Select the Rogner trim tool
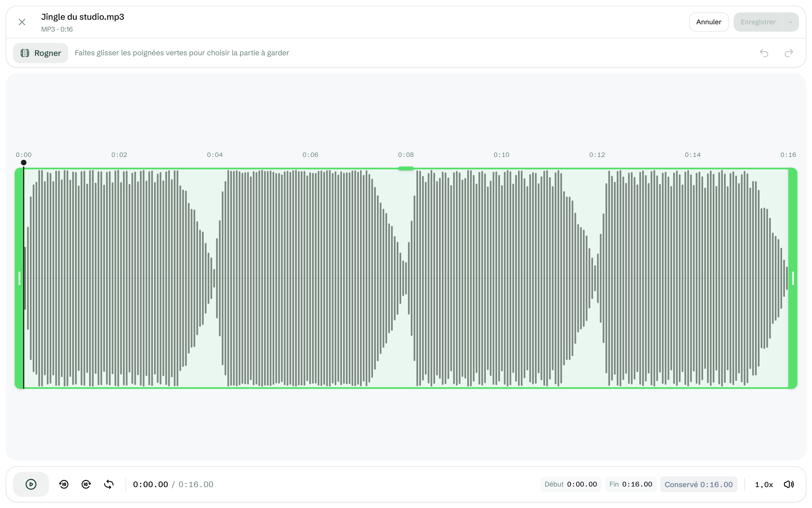Viewport: 812px width, 508px height. (x=41, y=53)
